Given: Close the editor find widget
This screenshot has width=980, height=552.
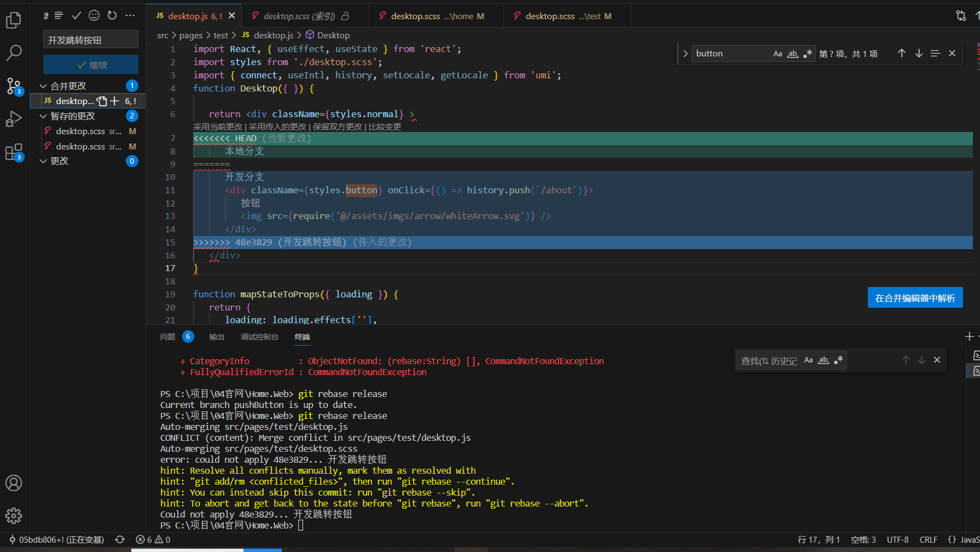Looking at the screenshot, I should point(952,53).
